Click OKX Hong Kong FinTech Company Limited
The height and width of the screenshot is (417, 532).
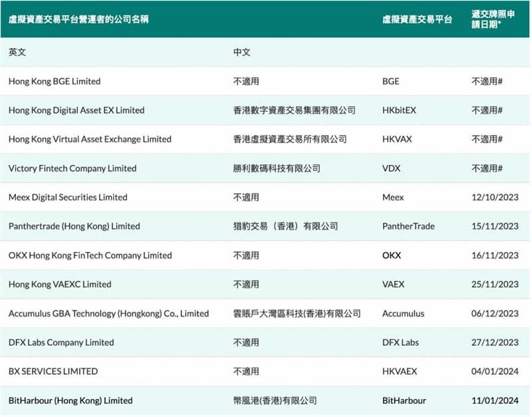click(x=89, y=255)
